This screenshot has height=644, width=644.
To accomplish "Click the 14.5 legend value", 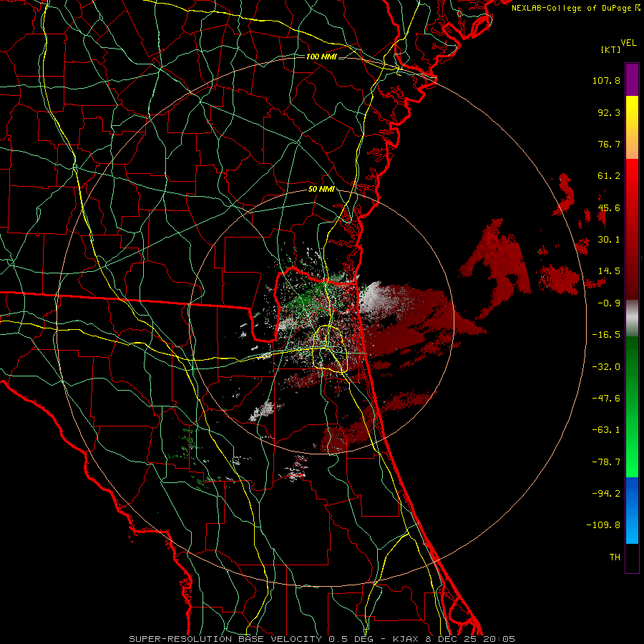I will [609, 271].
